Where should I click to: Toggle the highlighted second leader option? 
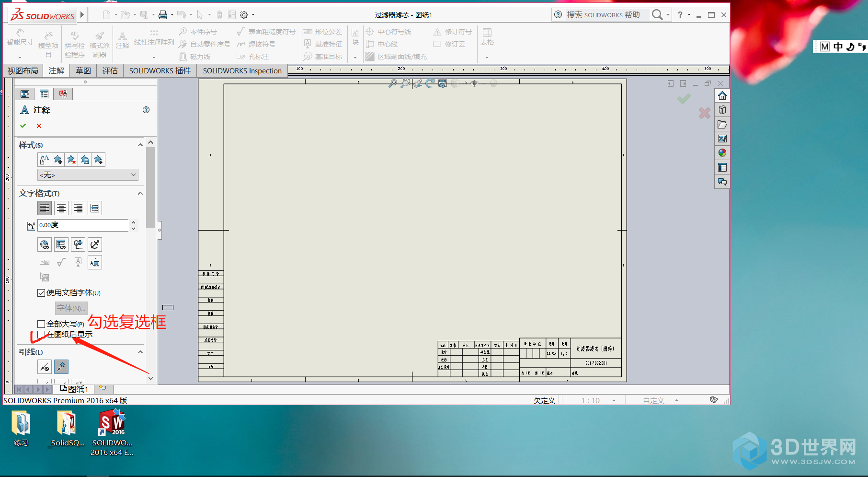point(61,367)
